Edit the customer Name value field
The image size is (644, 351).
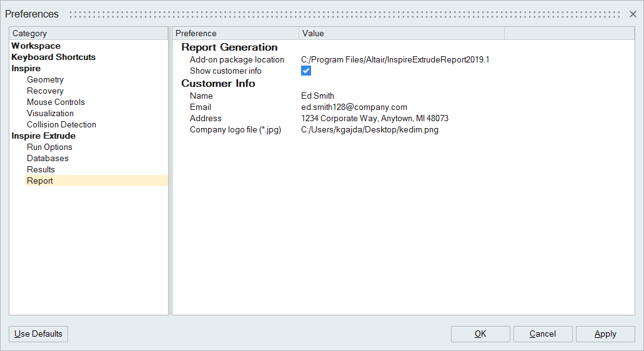(x=318, y=96)
